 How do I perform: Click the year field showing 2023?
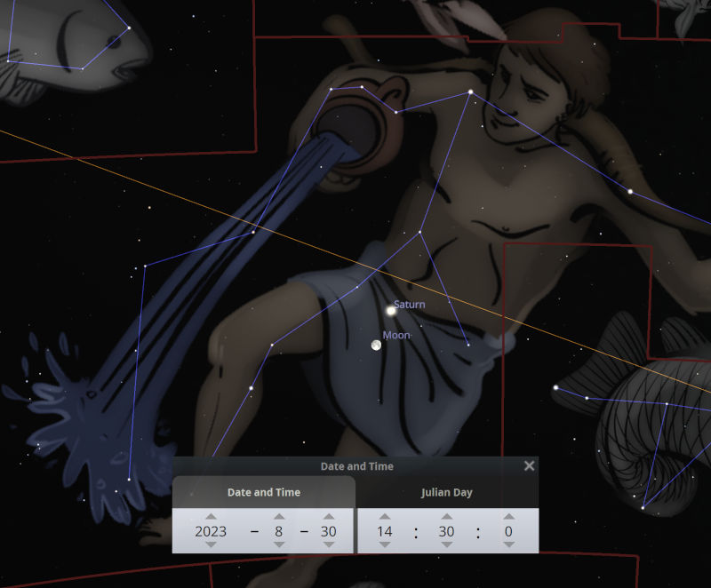point(211,531)
